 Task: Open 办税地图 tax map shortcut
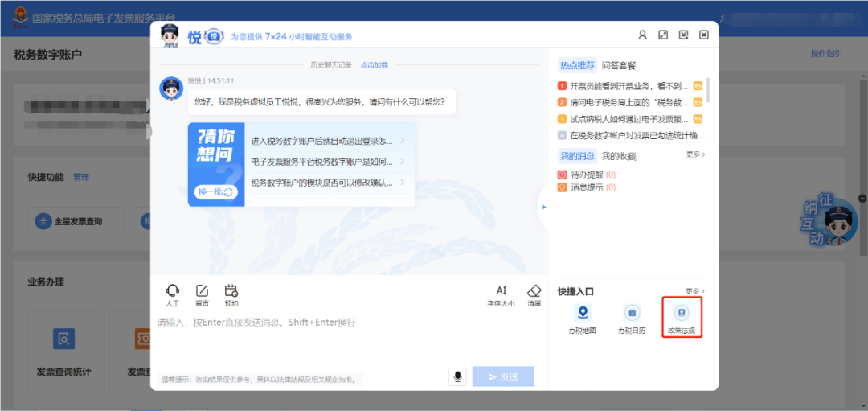[x=583, y=318]
